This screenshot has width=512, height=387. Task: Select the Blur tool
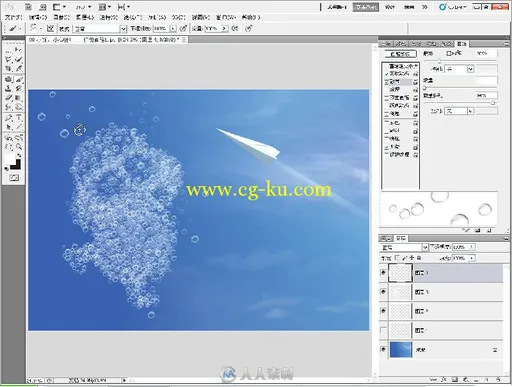pyautogui.click(x=8, y=107)
